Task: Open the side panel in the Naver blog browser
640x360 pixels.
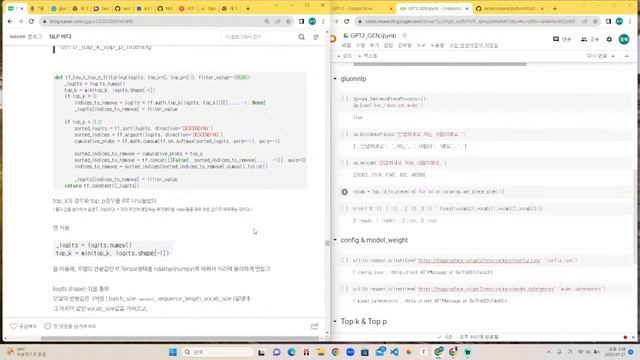Action: 301,21
